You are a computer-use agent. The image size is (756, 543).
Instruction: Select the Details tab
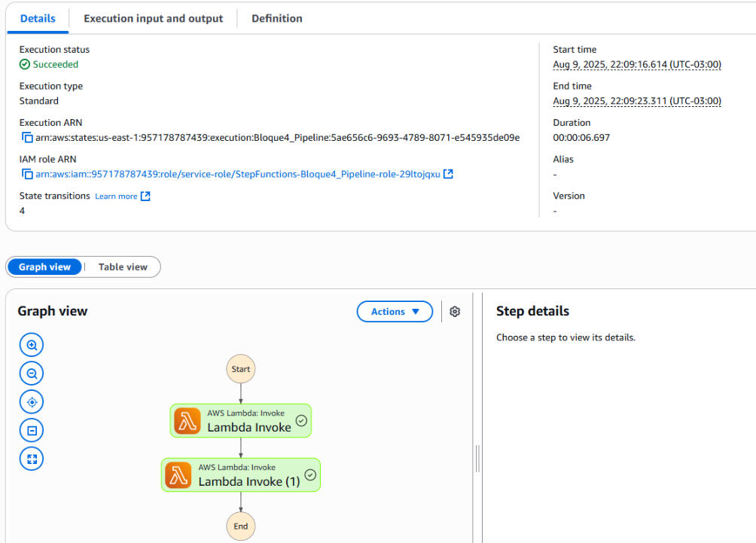pos(38,18)
